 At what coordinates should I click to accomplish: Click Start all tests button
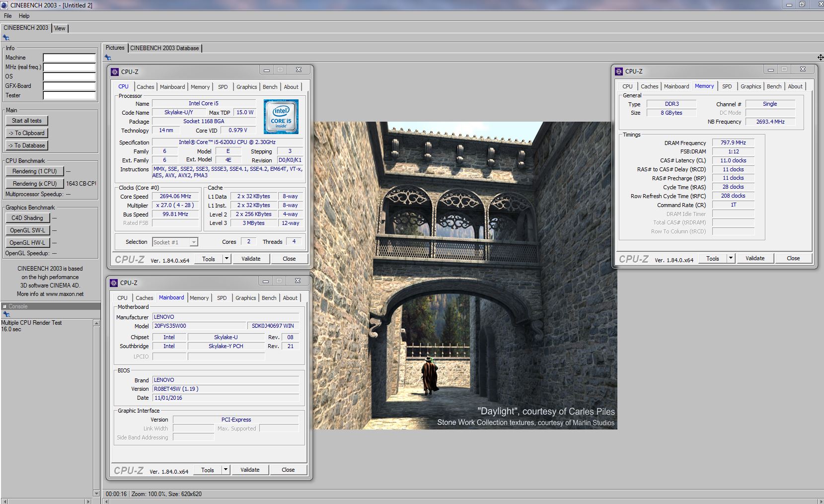27,121
